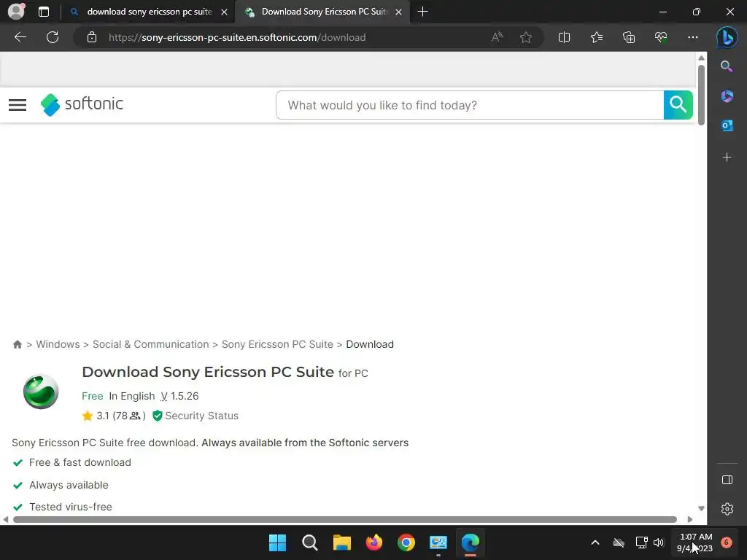The width and height of the screenshot is (747, 560).
Task: Launch Google Chrome from taskbar
Action: pyautogui.click(x=406, y=542)
